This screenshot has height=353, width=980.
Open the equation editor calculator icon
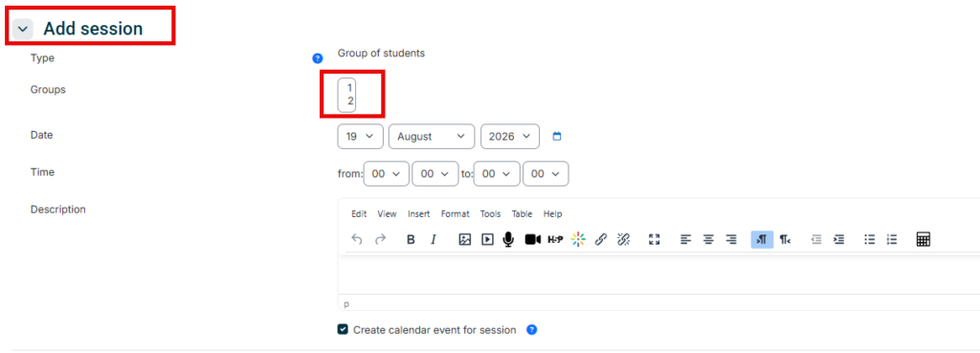pyautogui.click(x=924, y=239)
